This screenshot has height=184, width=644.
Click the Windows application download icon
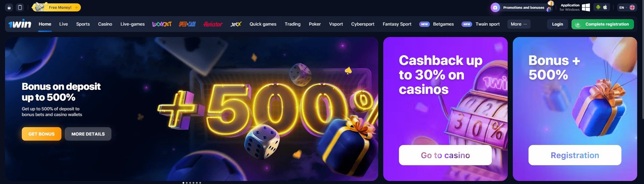586,7
